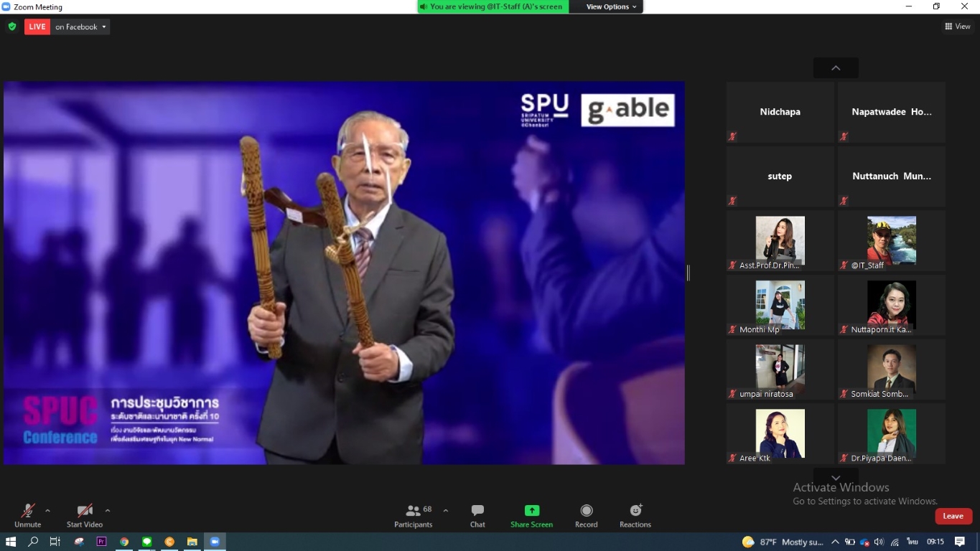Screen dimensions: 980x551
Task: Toggle Start Video camera
Action: 85,515
